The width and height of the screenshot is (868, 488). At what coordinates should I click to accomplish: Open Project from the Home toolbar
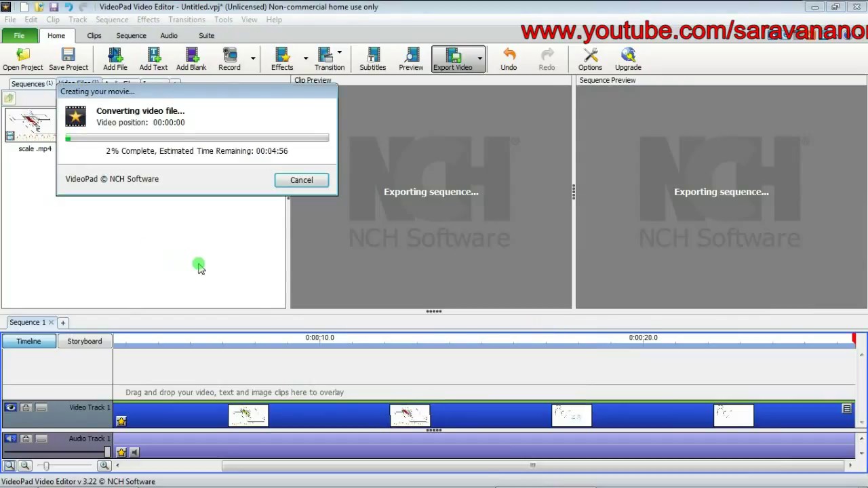(x=22, y=59)
